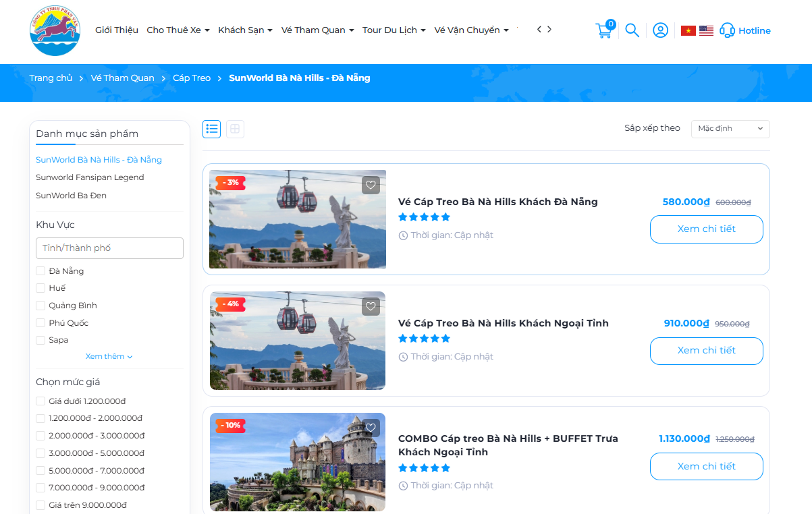Open the Giới Thiệu menu item
Viewport: 812px width, 514px height.
pyautogui.click(x=117, y=30)
